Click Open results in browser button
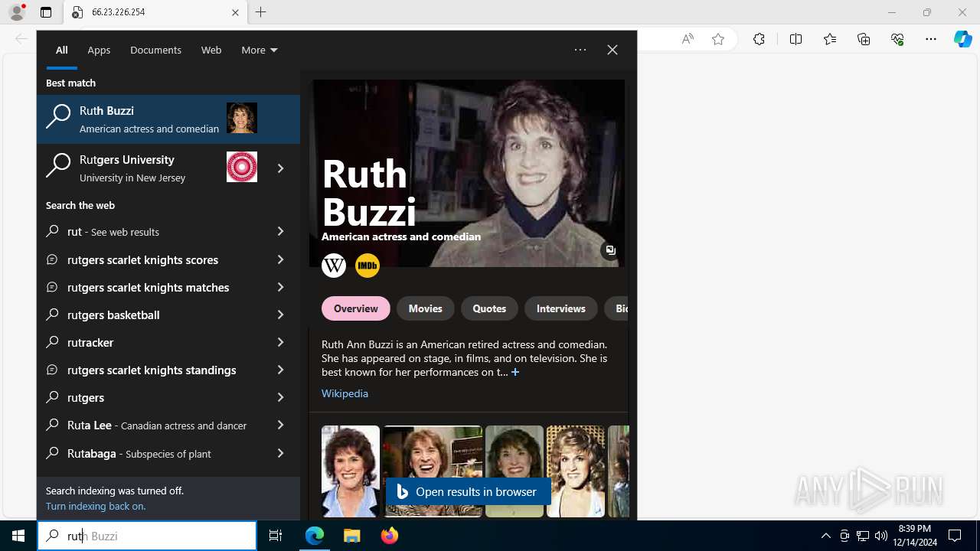 (469, 492)
